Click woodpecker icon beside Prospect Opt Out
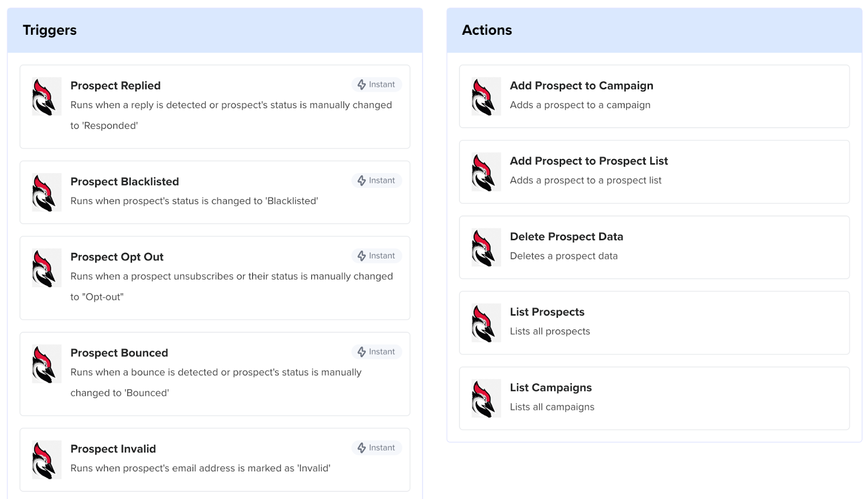Viewport: 868px width, 499px height. click(46, 268)
